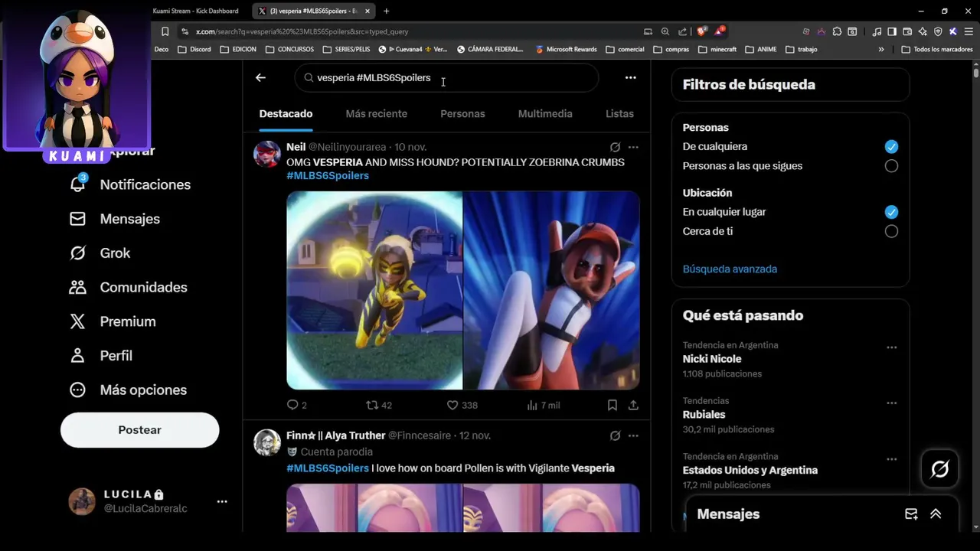Select 'Personas a las que sigues' filter
The image size is (980, 551).
click(x=891, y=166)
